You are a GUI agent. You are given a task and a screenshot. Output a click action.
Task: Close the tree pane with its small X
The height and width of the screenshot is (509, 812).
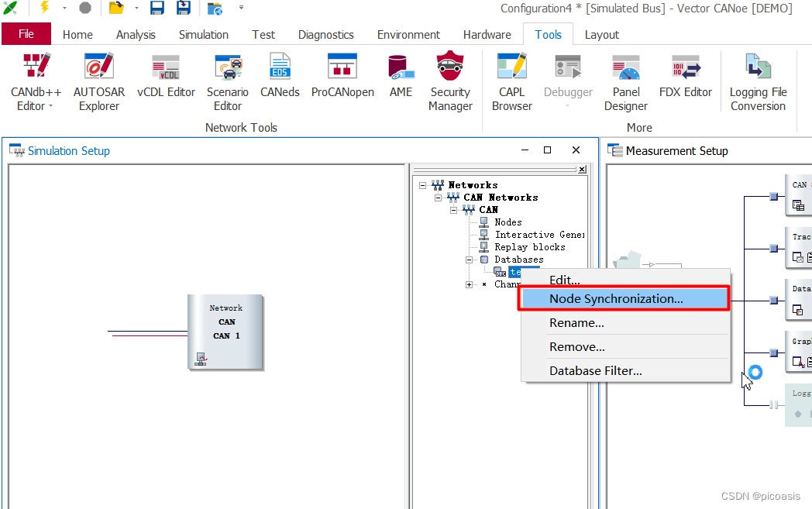[x=582, y=170]
